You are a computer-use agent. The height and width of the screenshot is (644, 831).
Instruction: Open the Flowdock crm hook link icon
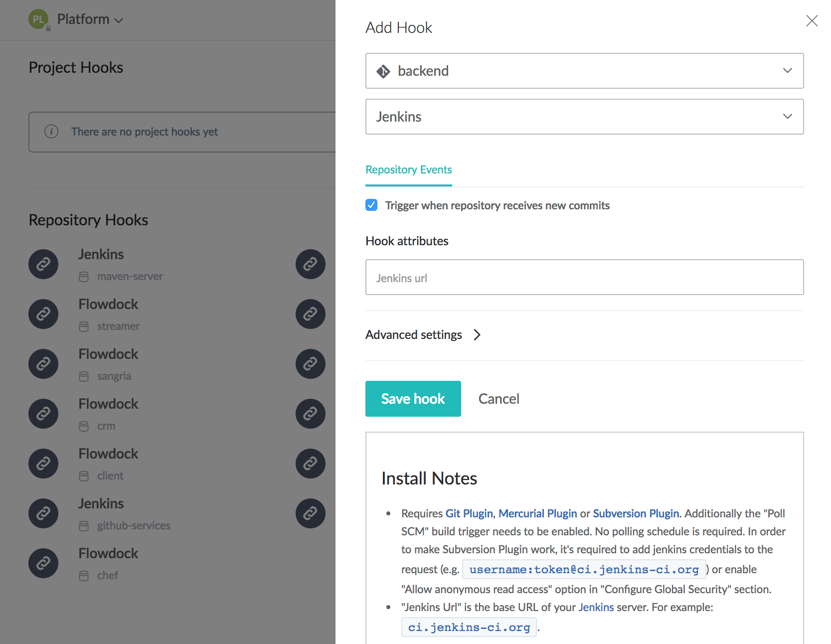tap(43, 414)
